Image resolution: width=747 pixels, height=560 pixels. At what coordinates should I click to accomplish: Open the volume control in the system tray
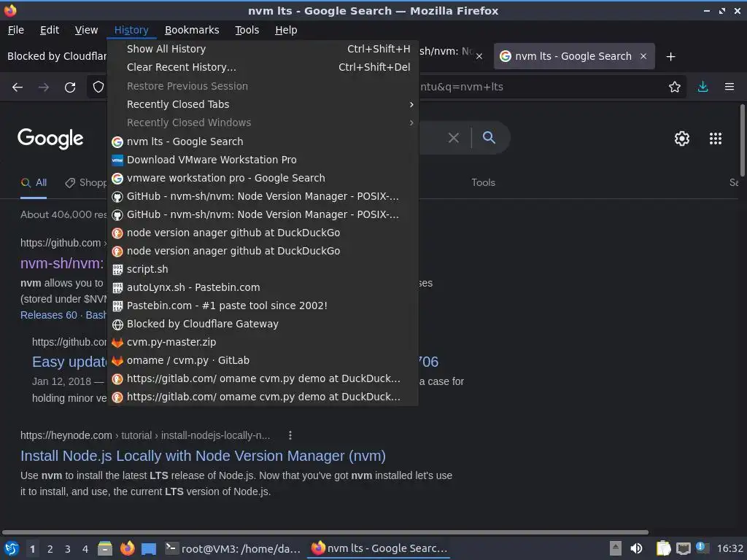pyautogui.click(x=636, y=548)
